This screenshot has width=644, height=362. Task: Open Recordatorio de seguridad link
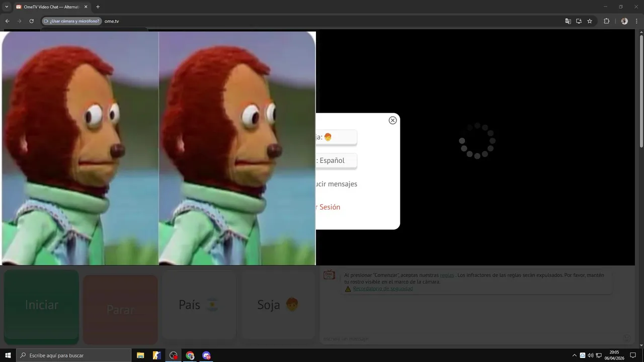pos(383,289)
